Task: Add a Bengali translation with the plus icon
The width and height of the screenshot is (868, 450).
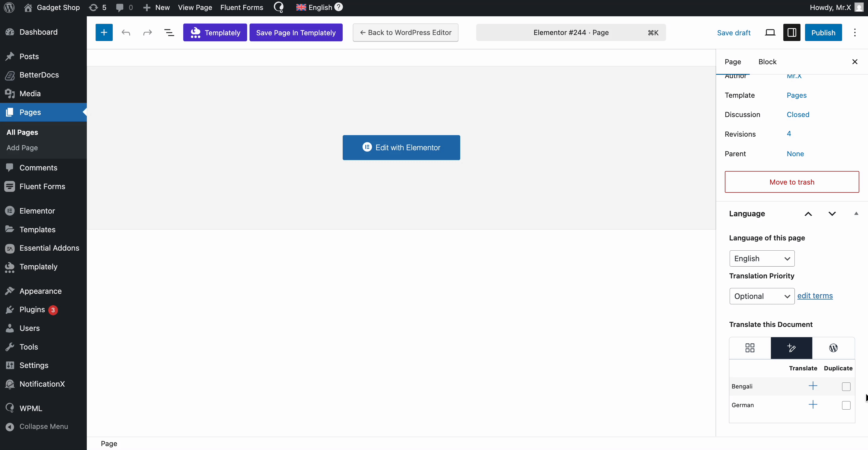Action: (813, 386)
